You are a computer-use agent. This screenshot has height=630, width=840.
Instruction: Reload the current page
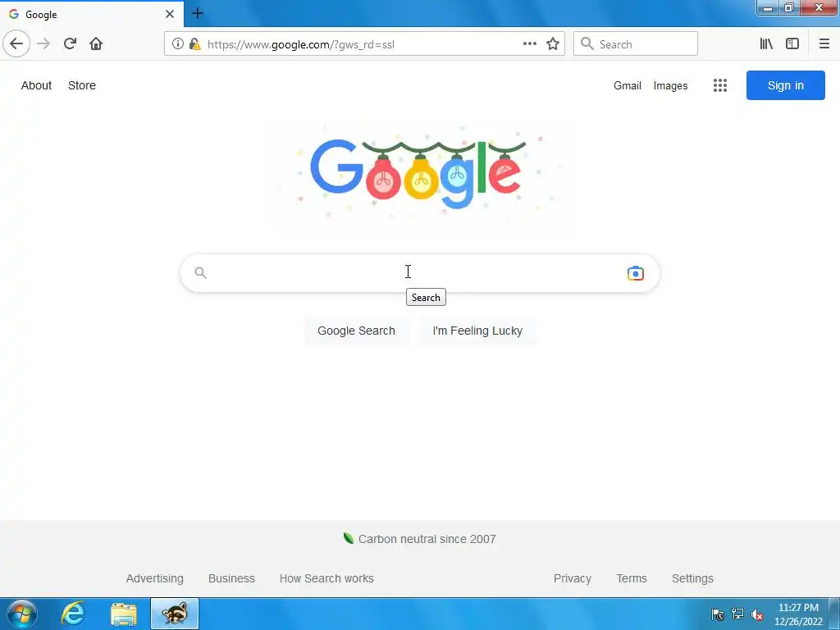point(70,44)
